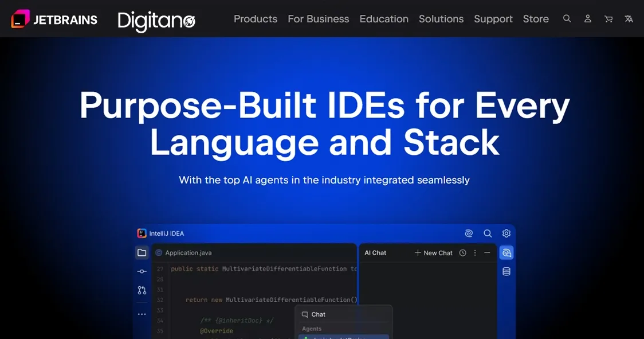The image size is (644, 339).
Task: Open the Products menu
Action: click(x=256, y=19)
